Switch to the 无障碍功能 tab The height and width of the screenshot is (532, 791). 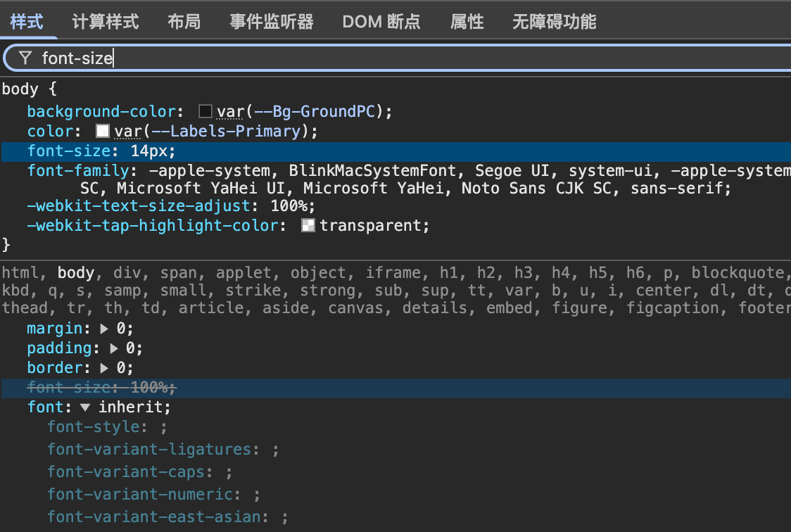click(554, 22)
